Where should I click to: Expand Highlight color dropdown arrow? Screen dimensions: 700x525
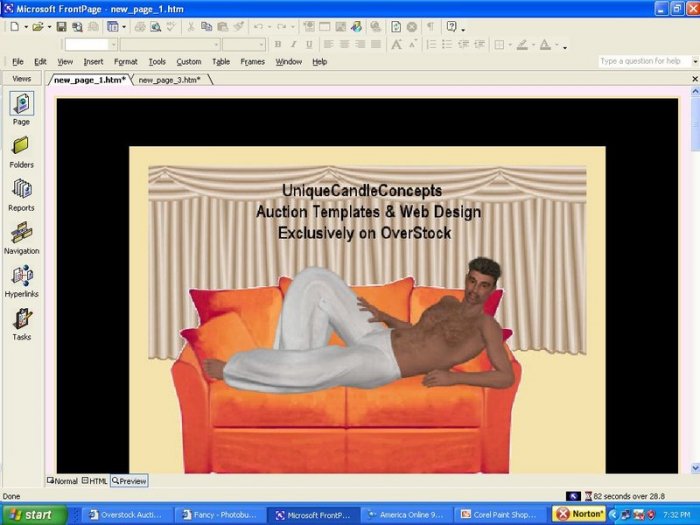click(x=533, y=45)
